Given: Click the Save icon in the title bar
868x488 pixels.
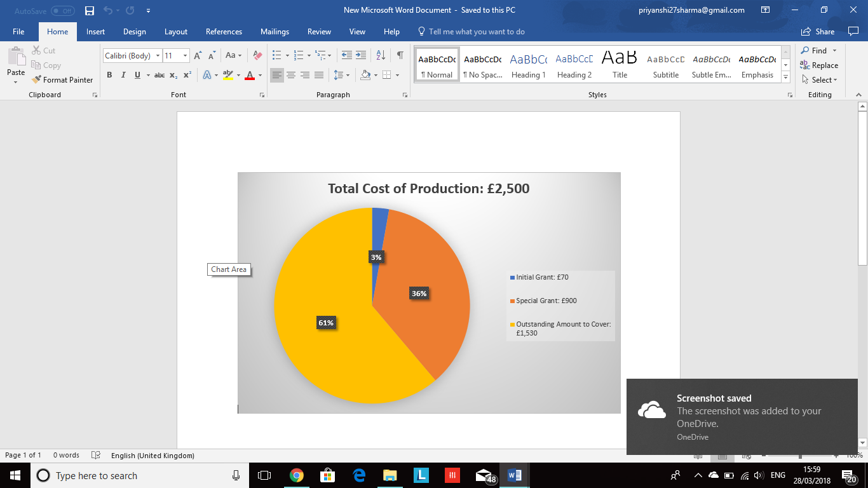Looking at the screenshot, I should coord(90,11).
